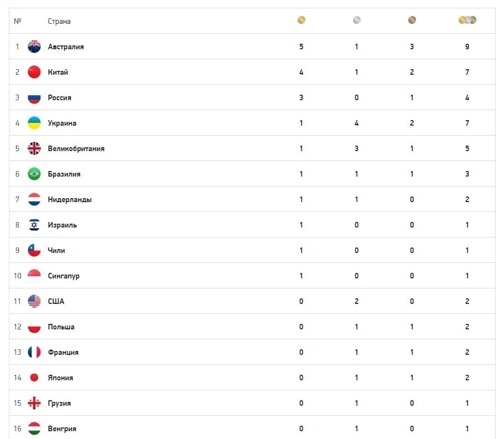Open the Франция country entry
The image size is (504, 439).
click(x=63, y=352)
